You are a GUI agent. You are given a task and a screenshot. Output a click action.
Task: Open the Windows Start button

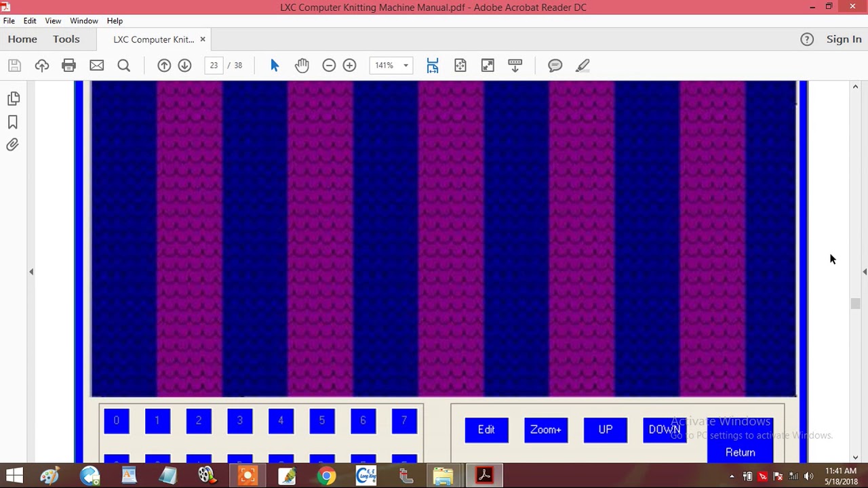click(14, 476)
